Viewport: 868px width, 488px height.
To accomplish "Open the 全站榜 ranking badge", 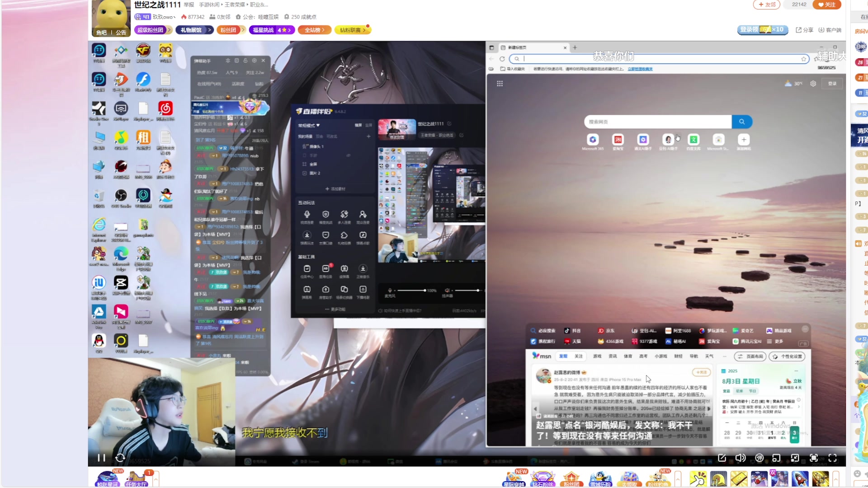I will [315, 30].
